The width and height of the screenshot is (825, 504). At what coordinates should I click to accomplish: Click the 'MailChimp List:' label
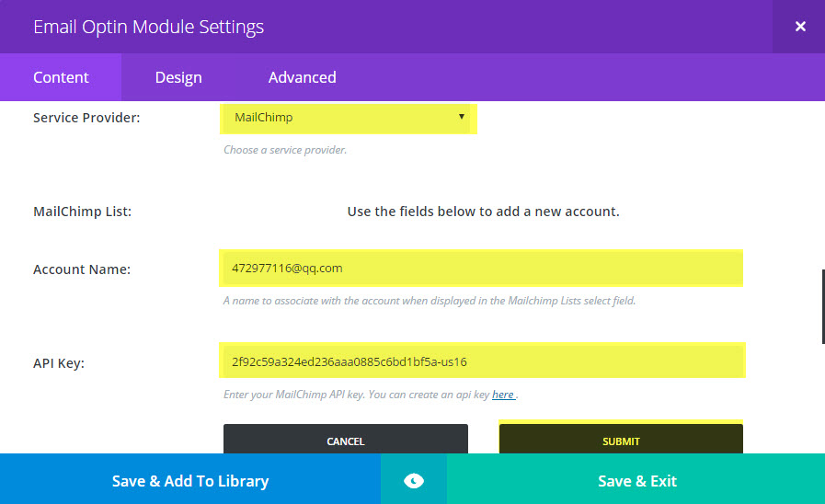click(82, 212)
